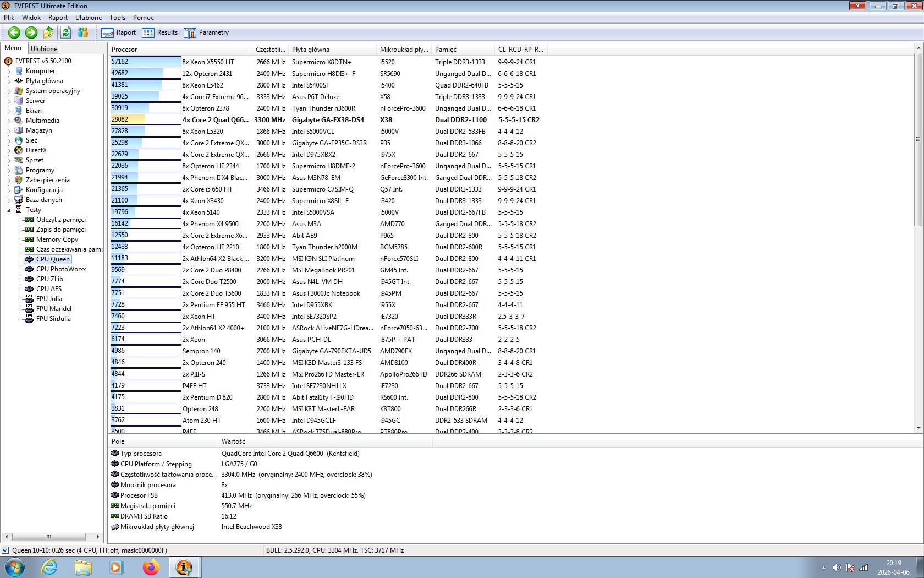
Task: Select the FPU Mandel benchmark icon
Action: [x=29, y=309]
